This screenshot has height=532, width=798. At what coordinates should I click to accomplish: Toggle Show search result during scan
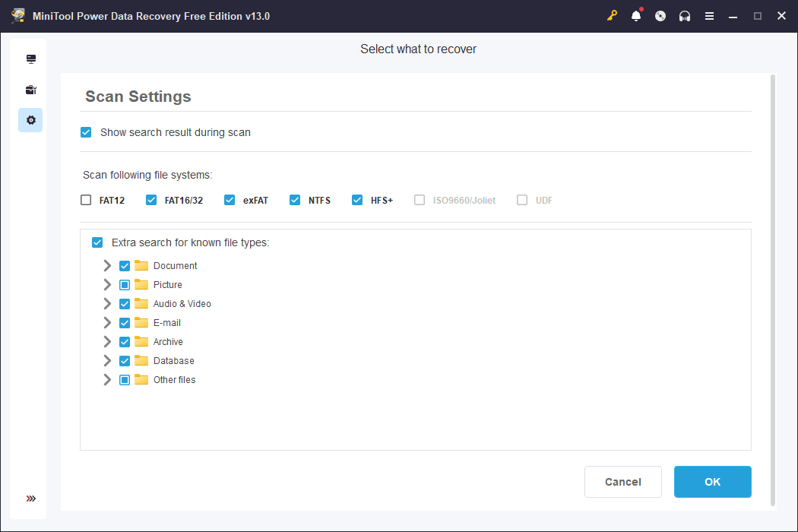(x=86, y=132)
